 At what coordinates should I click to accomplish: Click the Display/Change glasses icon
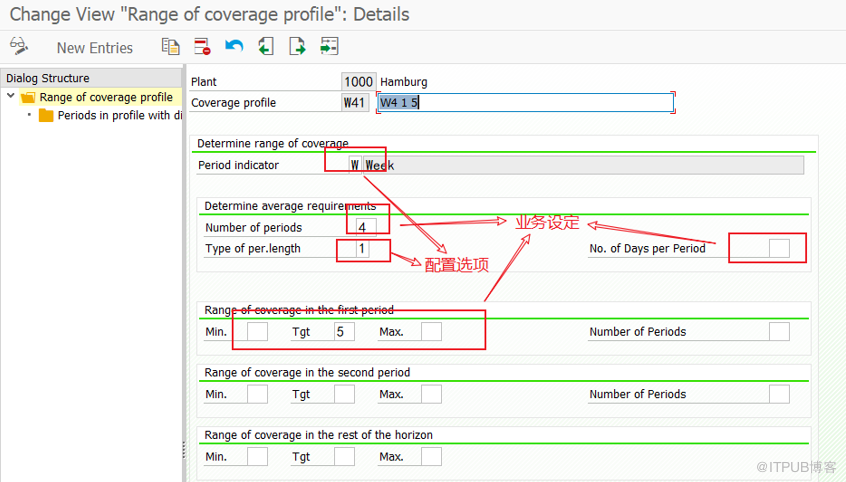tap(18, 46)
